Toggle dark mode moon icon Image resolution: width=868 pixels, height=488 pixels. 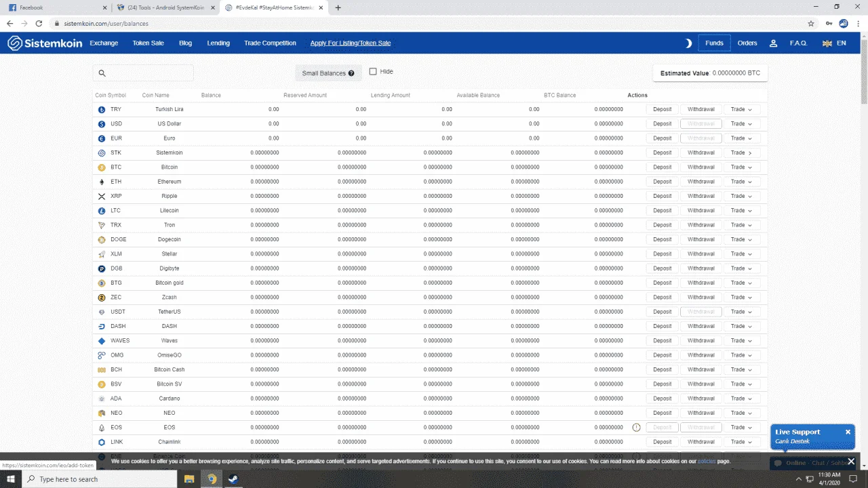[688, 43]
